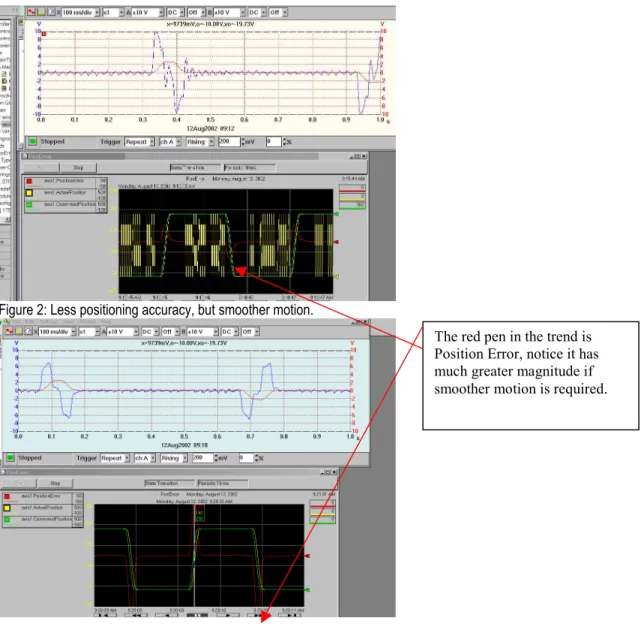Click Periodic rate field in 9:15 AM trend

click(250, 168)
